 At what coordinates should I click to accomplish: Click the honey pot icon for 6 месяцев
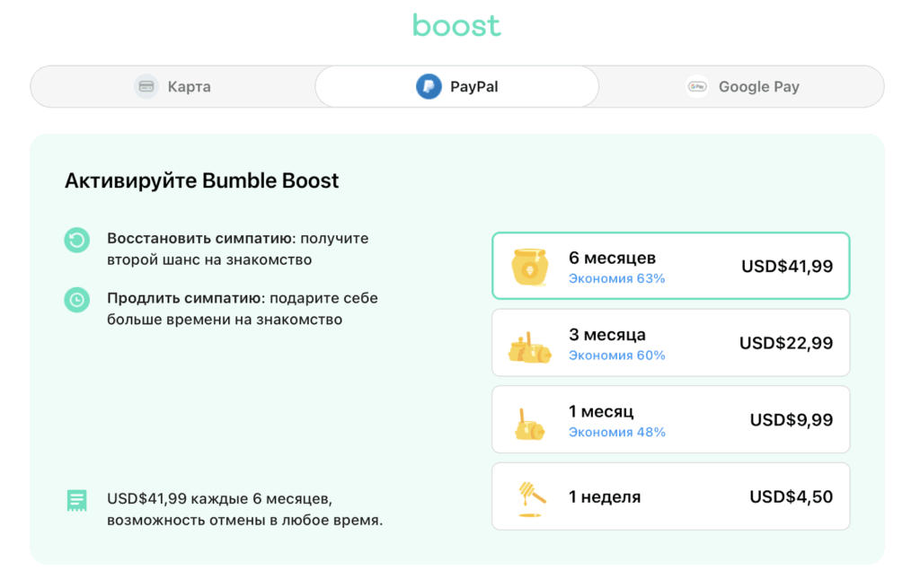tap(529, 266)
